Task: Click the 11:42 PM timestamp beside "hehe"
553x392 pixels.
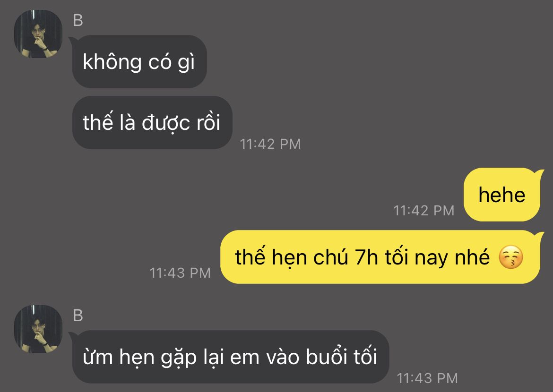Action: tap(423, 211)
